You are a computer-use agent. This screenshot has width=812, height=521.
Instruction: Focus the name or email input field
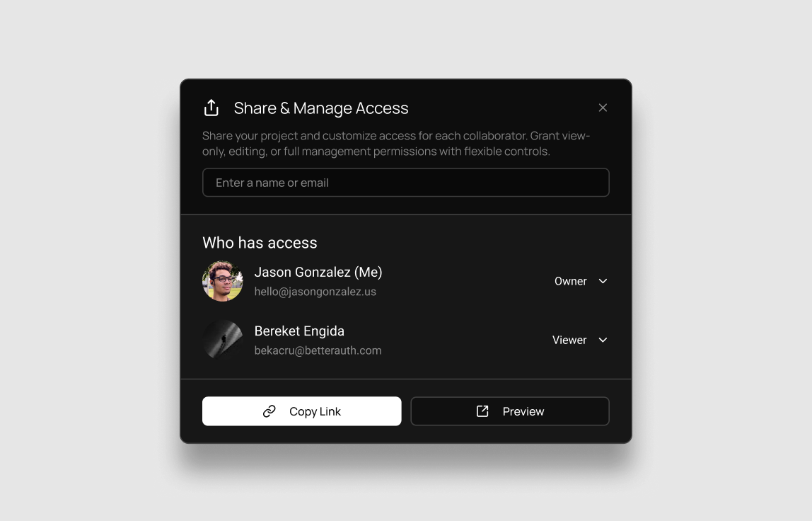405,183
